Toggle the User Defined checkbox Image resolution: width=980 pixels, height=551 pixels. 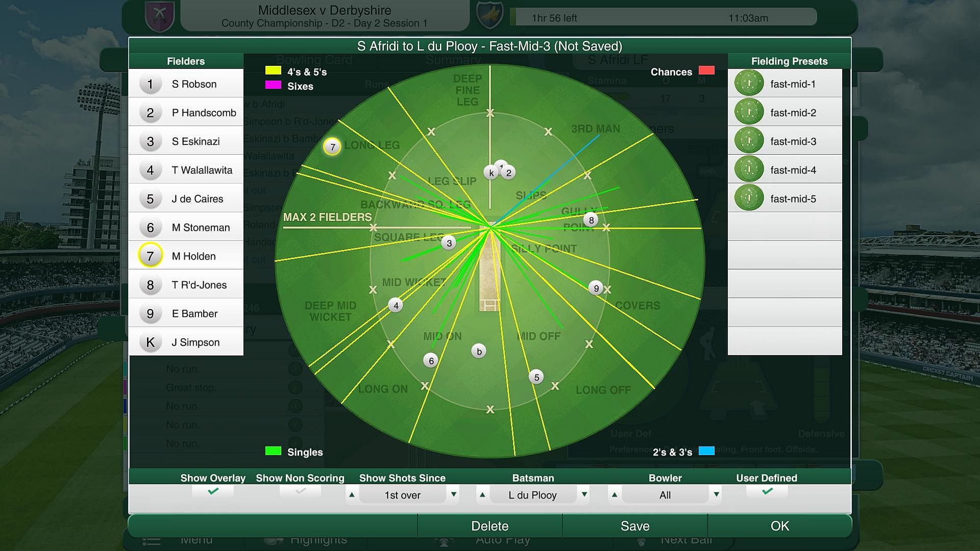[x=767, y=491]
